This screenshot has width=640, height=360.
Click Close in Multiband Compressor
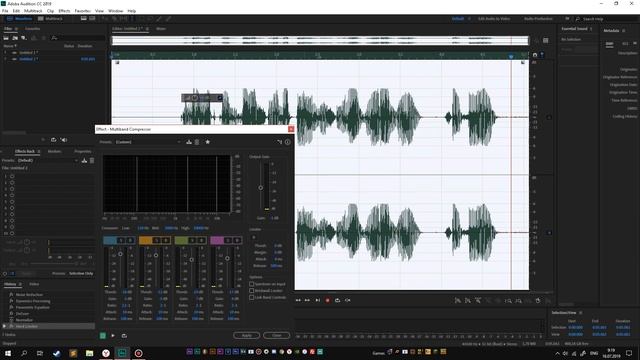pos(277,336)
